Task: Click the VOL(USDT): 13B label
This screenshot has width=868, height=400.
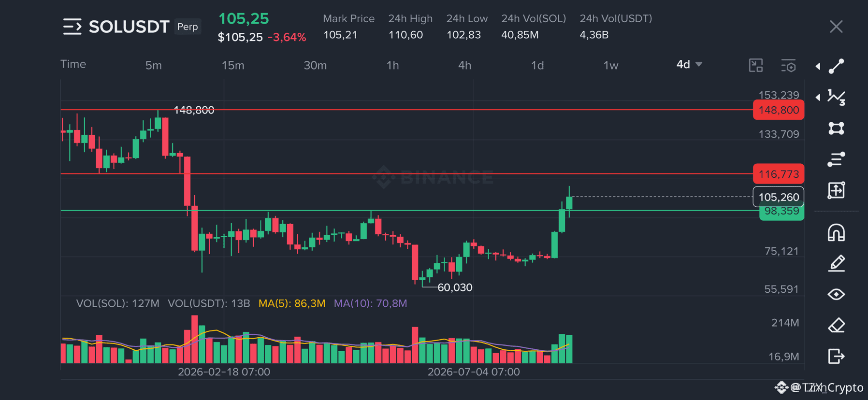Action: pyautogui.click(x=209, y=303)
